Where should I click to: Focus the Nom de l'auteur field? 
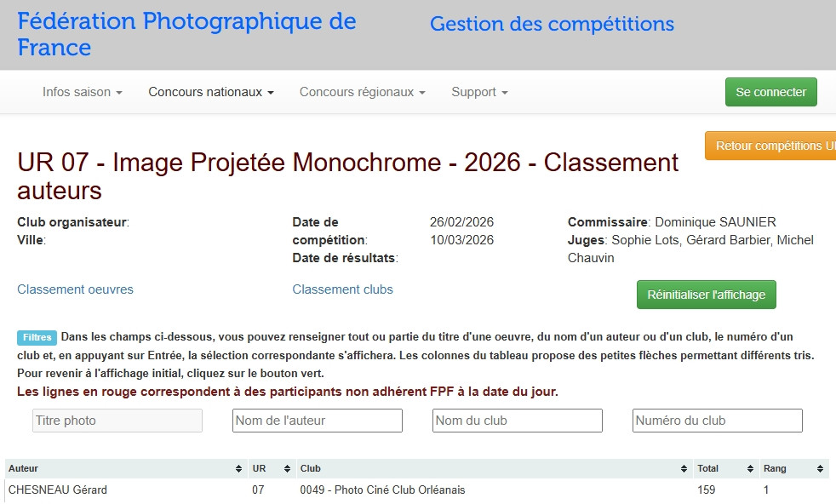[x=317, y=421]
